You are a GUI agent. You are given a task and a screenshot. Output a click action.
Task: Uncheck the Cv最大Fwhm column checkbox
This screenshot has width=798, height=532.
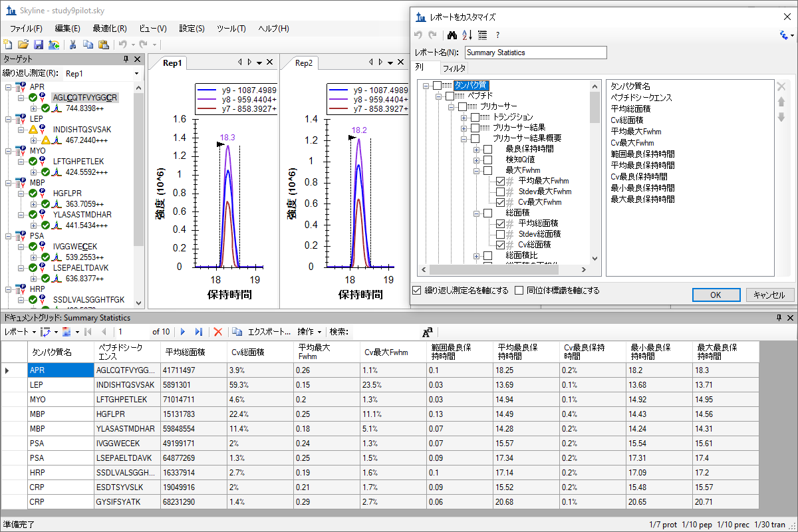coord(501,202)
